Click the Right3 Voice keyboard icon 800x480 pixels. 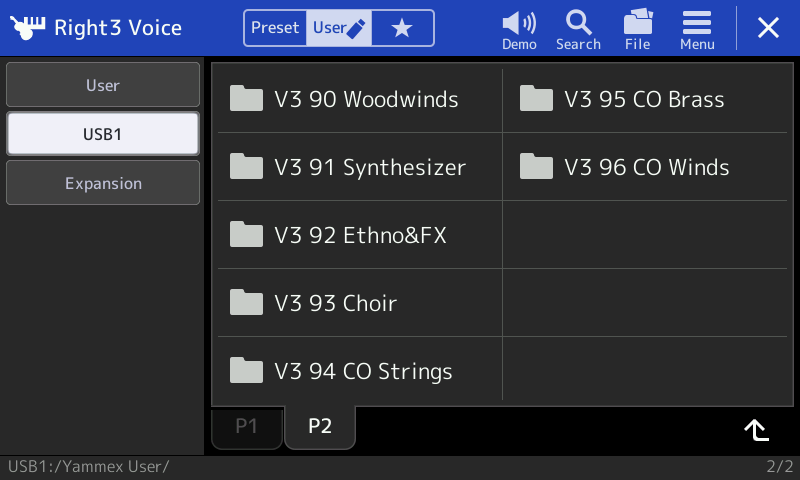[27, 28]
